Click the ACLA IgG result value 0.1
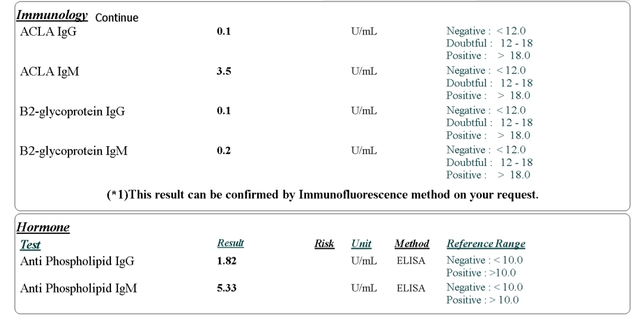 click(224, 31)
